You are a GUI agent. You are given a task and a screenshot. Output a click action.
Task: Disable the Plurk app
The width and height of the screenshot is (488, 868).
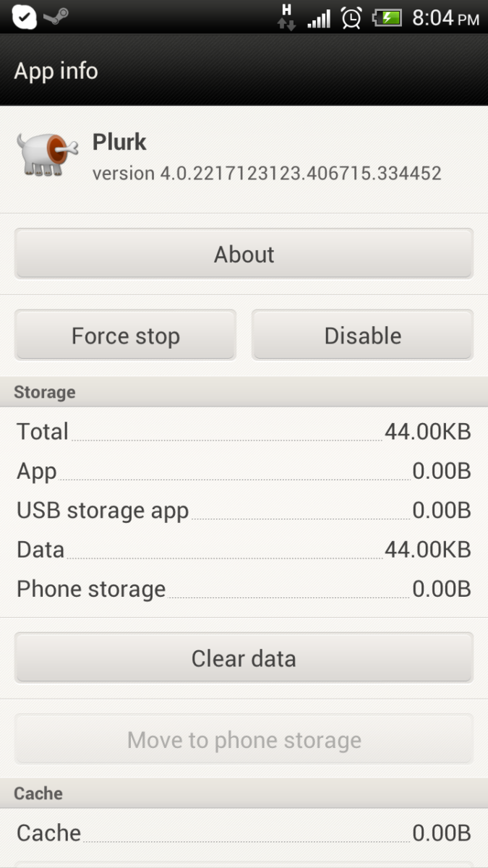362,336
